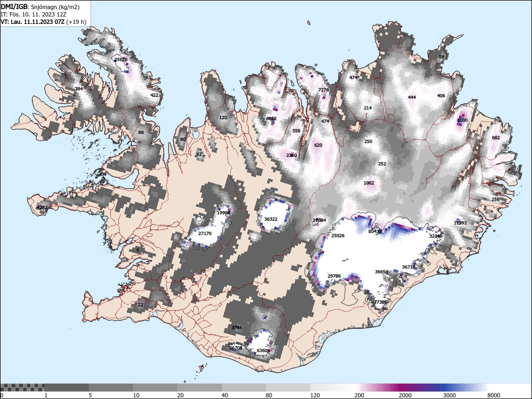Image resolution: width=532 pixels, height=399 pixels.
Task: Click the 250 map value
Action: [x=368, y=142]
